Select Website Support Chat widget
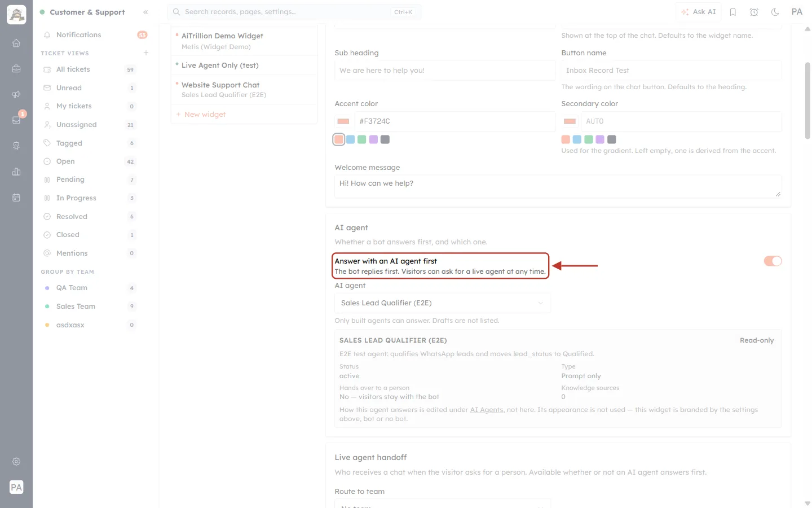This screenshot has width=812, height=508. coord(244,90)
